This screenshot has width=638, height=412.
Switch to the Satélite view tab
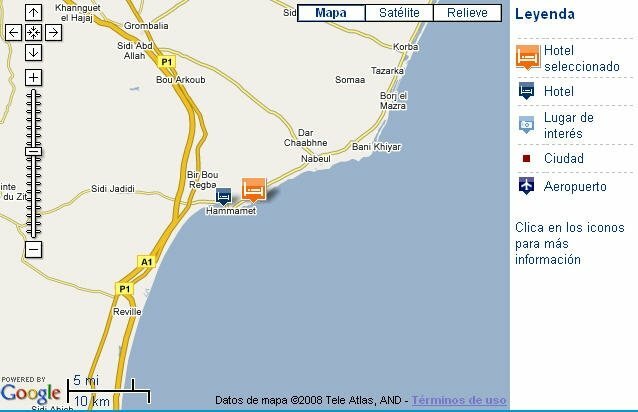point(399,13)
